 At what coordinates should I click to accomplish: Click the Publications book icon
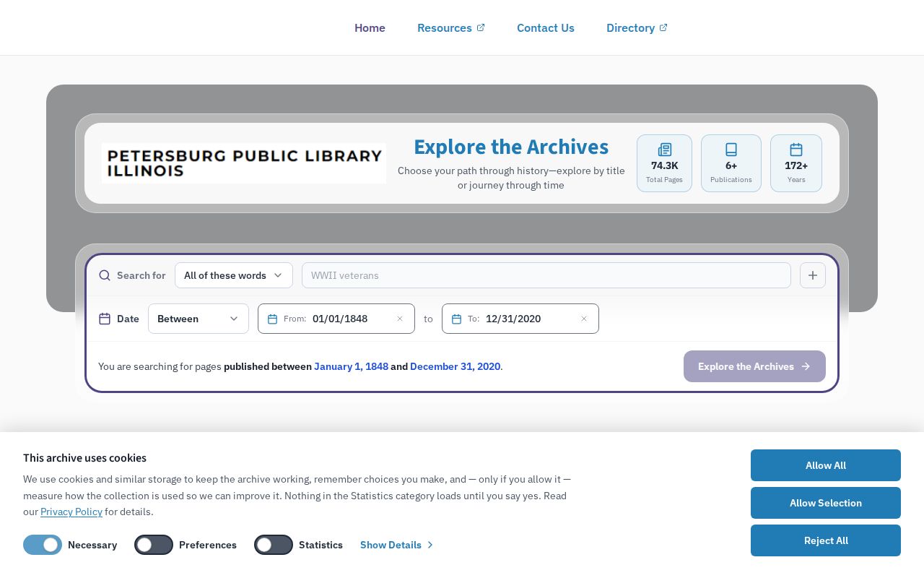731,150
